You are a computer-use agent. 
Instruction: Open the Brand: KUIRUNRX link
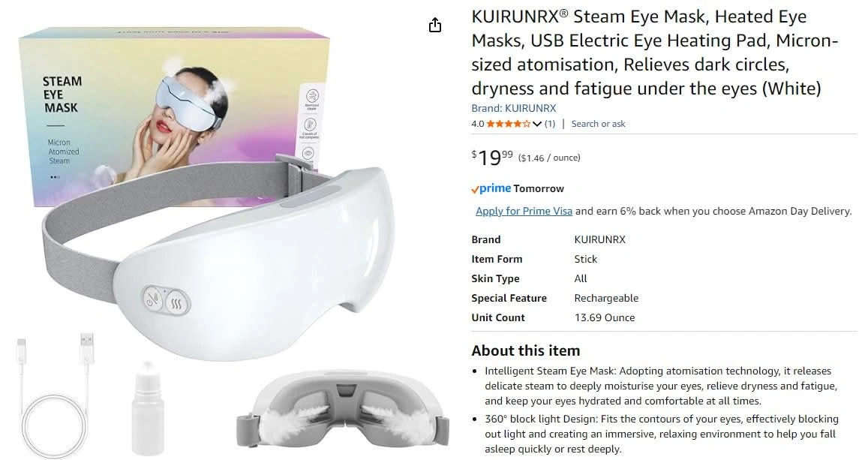pyautogui.click(x=514, y=108)
